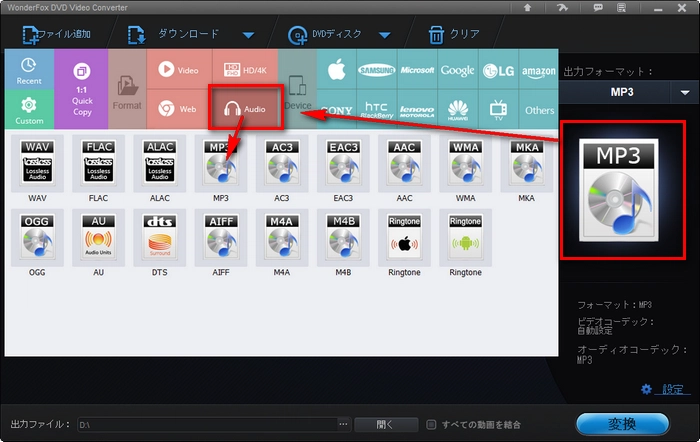Choose the WAV lossless audio format
The width and height of the screenshot is (700, 442).
tap(36, 165)
